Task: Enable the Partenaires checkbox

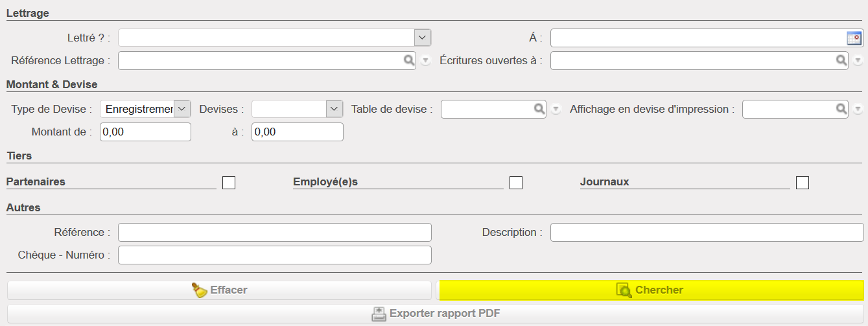Action: tap(229, 183)
